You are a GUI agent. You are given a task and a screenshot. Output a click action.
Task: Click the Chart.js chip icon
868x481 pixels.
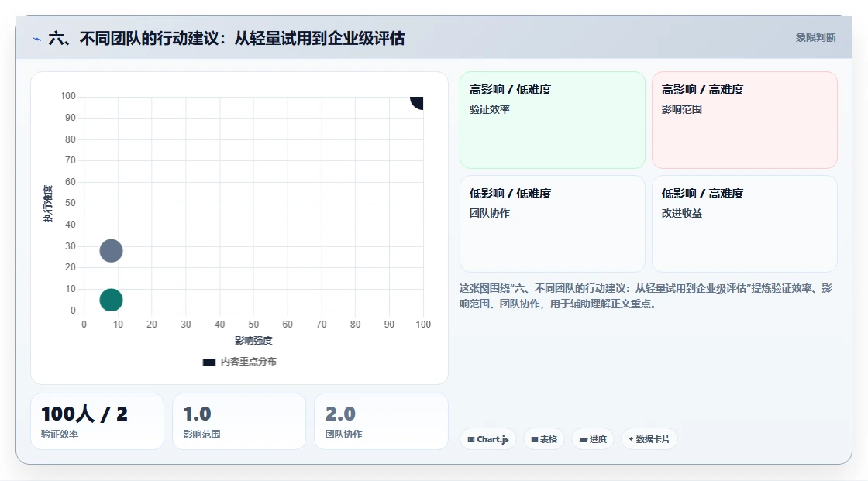[471, 439]
